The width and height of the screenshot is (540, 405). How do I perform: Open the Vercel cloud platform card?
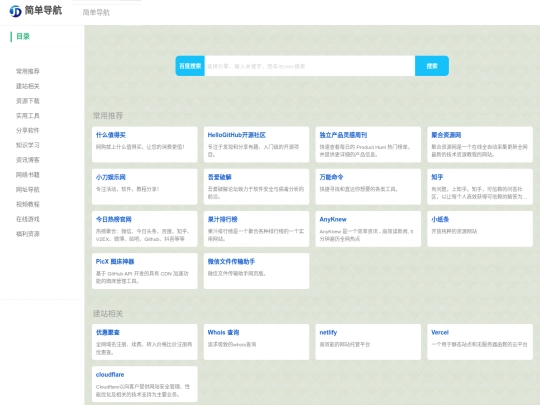point(480,342)
